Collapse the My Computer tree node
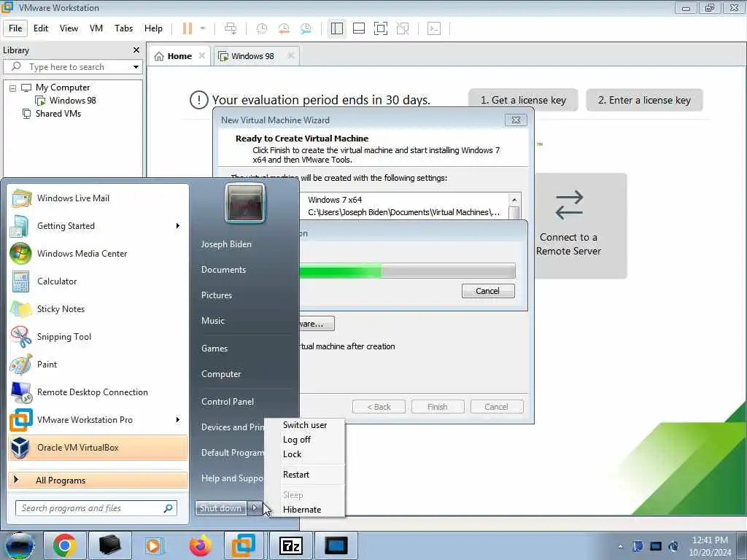The width and height of the screenshot is (747, 560). tap(12, 88)
